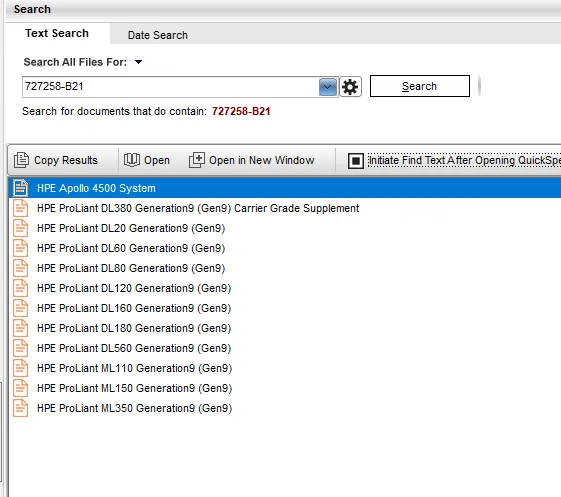Switch to the Date Search tab
561x497 pixels.
(x=158, y=35)
